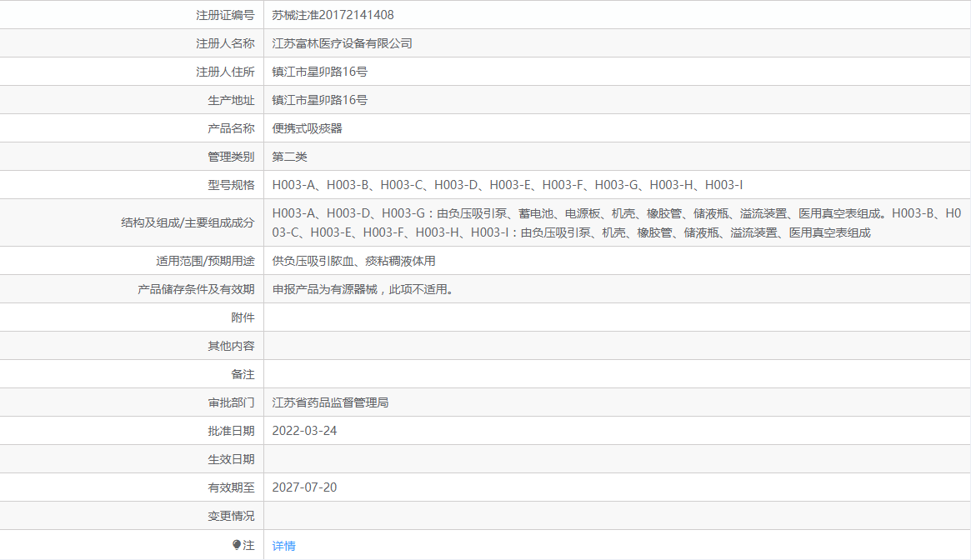Click the 生产地址 label
Screen dimensions: 971x560
point(231,100)
